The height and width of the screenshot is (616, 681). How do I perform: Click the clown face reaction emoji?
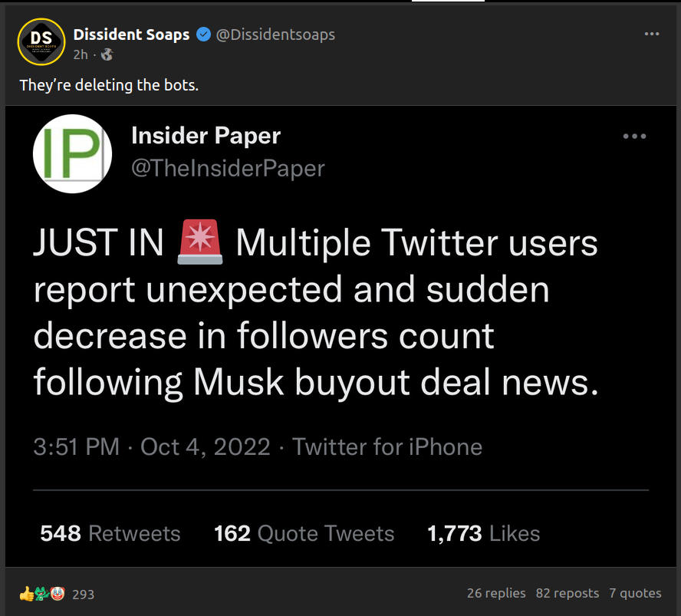tap(58, 593)
